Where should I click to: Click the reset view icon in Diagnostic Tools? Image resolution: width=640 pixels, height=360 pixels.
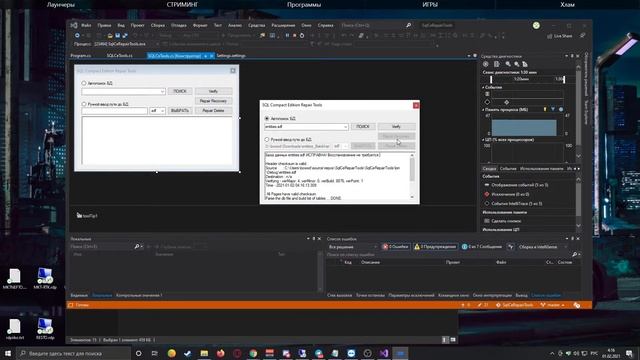tap(525, 64)
